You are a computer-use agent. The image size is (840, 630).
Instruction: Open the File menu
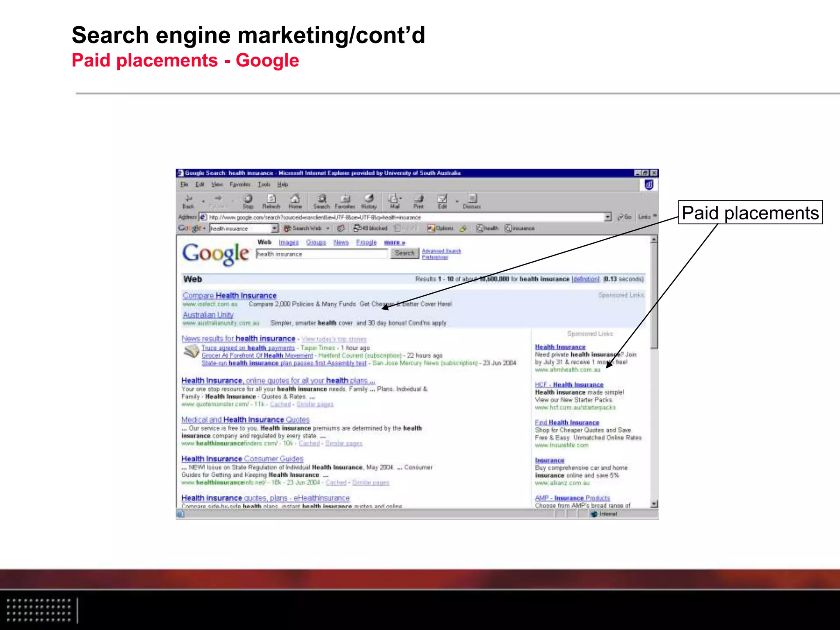click(184, 185)
